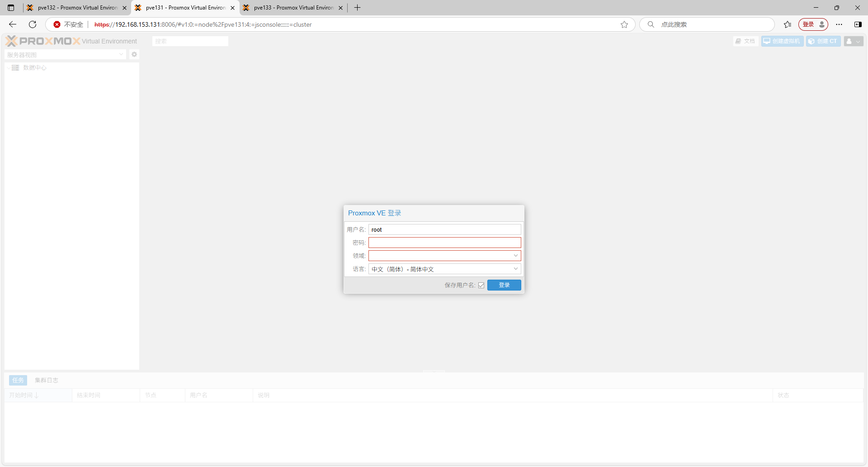The height and width of the screenshot is (467, 868).
Task: Switch to the pve132 browser tab
Action: coord(77,8)
